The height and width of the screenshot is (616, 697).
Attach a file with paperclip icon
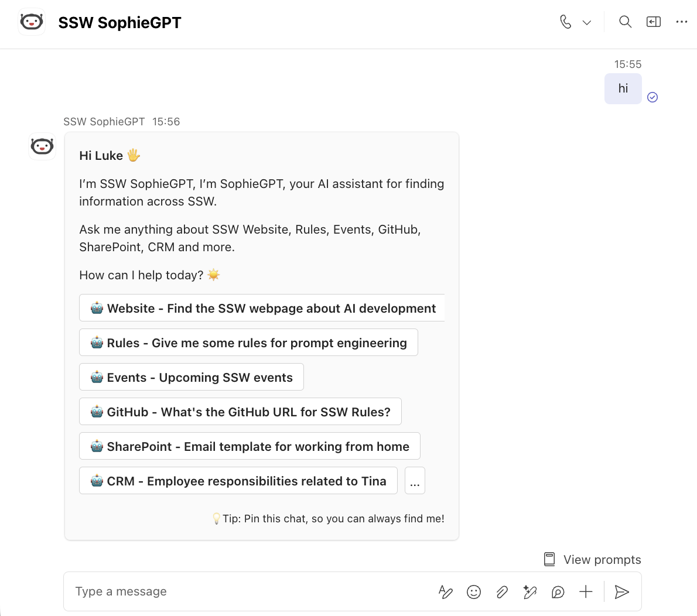(x=502, y=591)
